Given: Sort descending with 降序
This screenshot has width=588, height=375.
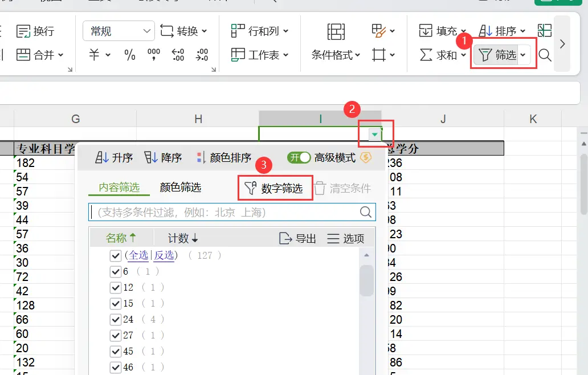Looking at the screenshot, I should coord(163,157).
